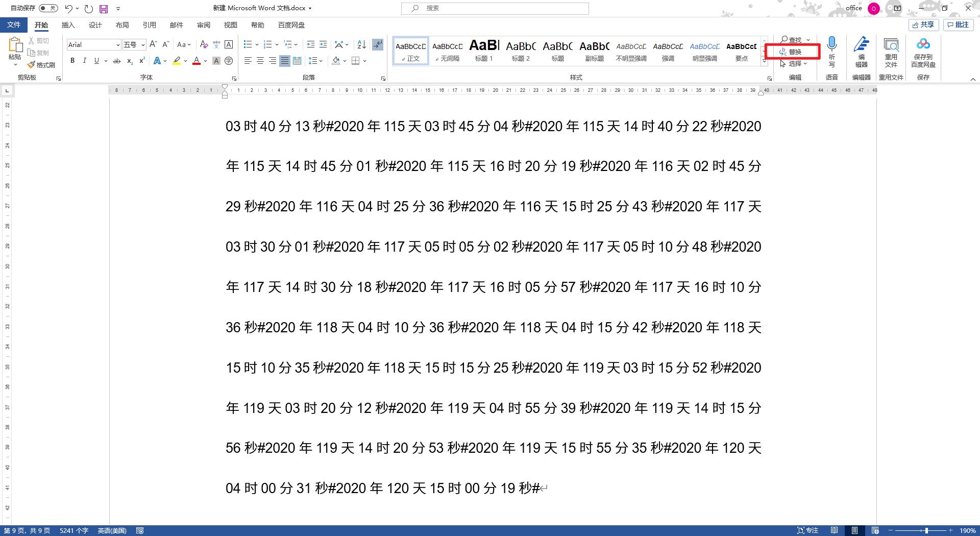Sort text A to Z

pyautogui.click(x=361, y=45)
